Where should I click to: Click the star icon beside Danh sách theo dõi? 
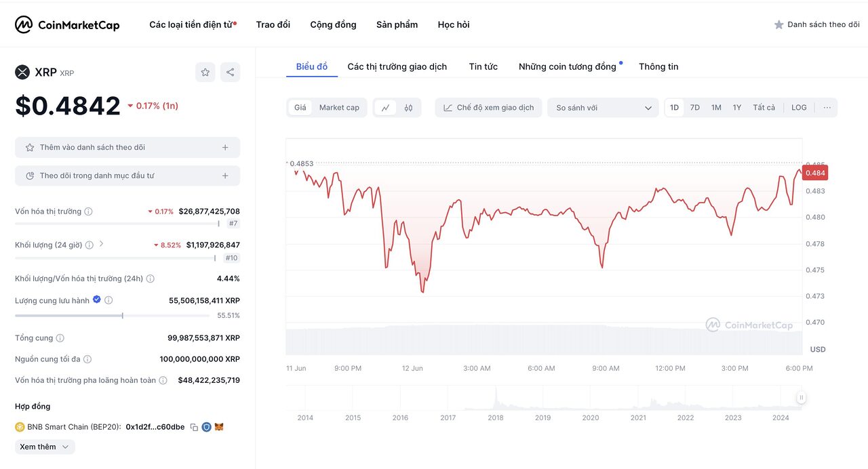(779, 24)
